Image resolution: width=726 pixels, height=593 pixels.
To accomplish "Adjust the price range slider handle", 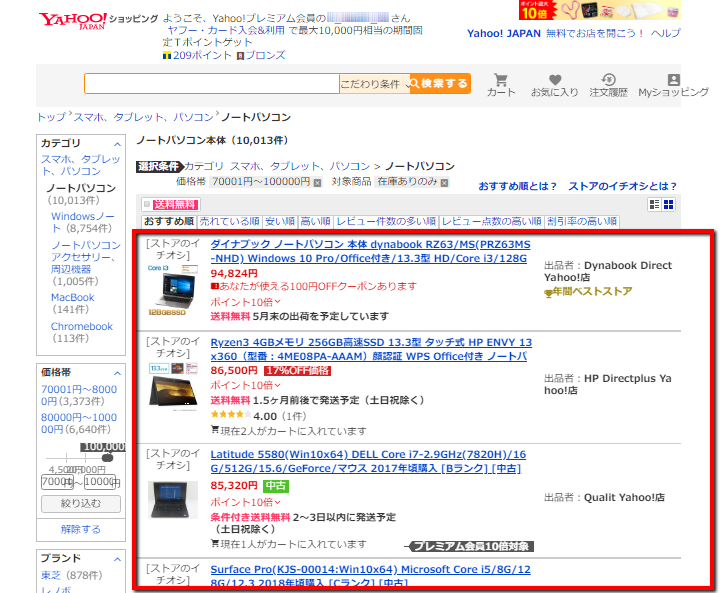I will click(107, 458).
